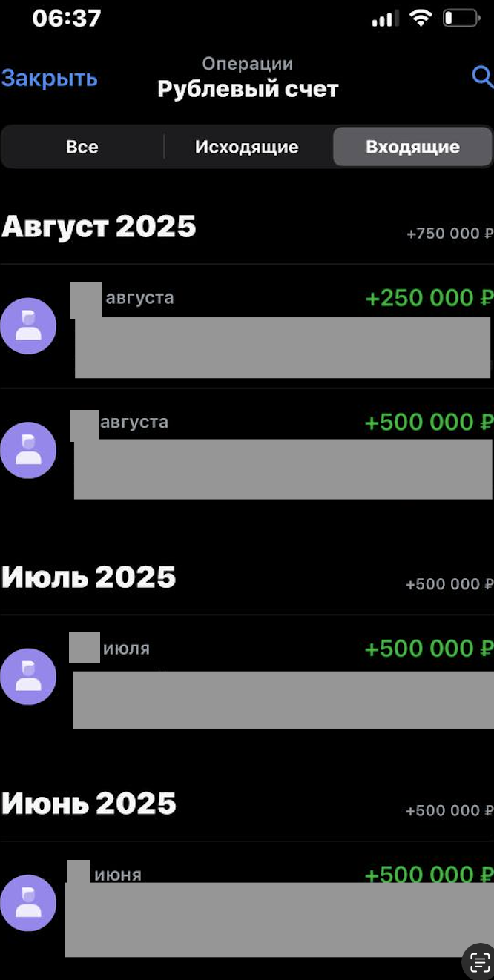Switch to the Исходящие tab
The height and width of the screenshot is (980, 494).
[x=247, y=147]
